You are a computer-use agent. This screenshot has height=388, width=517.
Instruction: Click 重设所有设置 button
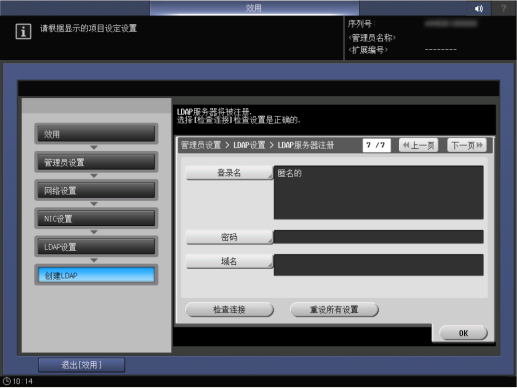coord(334,310)
